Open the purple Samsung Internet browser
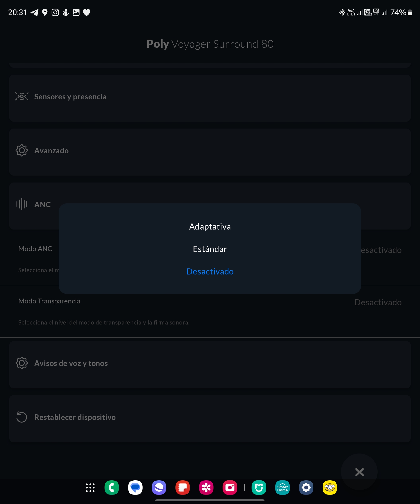The image size is (420, 504). 159,488
